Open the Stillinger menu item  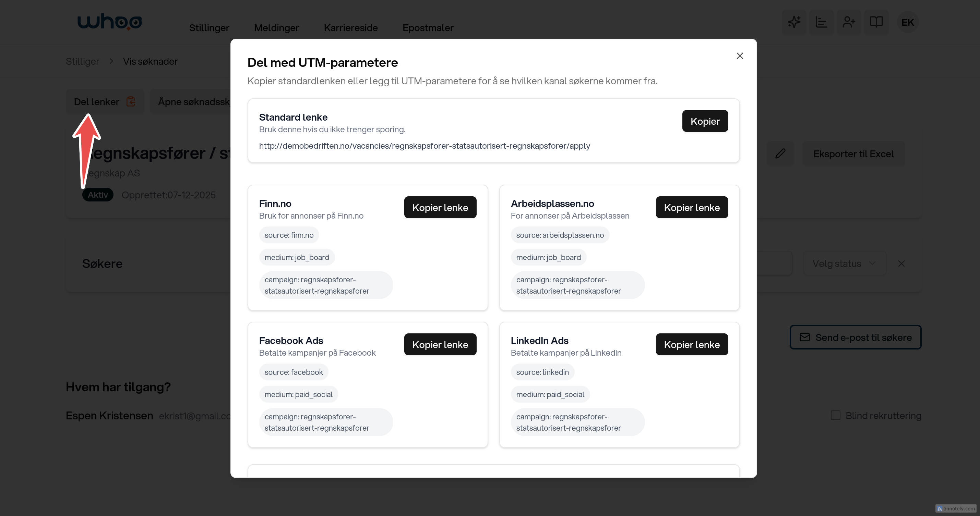click(x=209, y=28)
